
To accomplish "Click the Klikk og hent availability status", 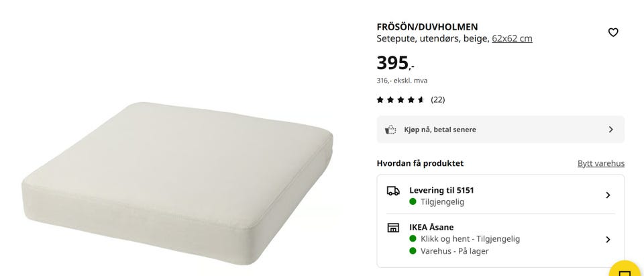I will [470, 239].
